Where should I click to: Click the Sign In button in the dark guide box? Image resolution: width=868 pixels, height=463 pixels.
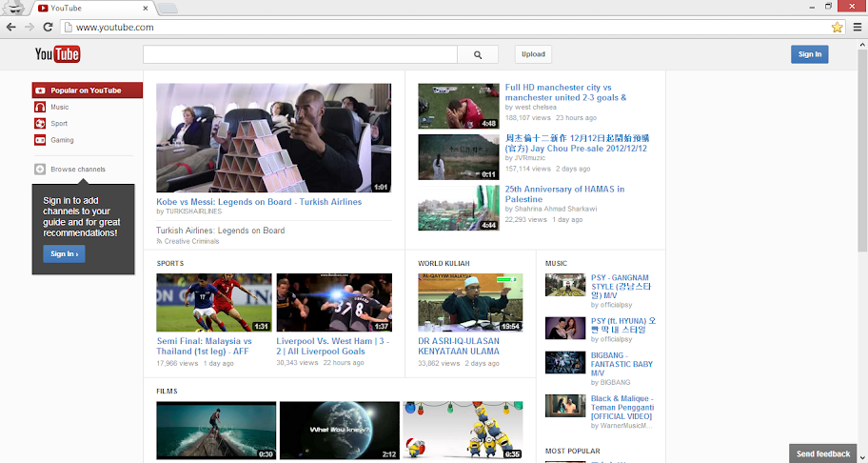click(64, 253)
